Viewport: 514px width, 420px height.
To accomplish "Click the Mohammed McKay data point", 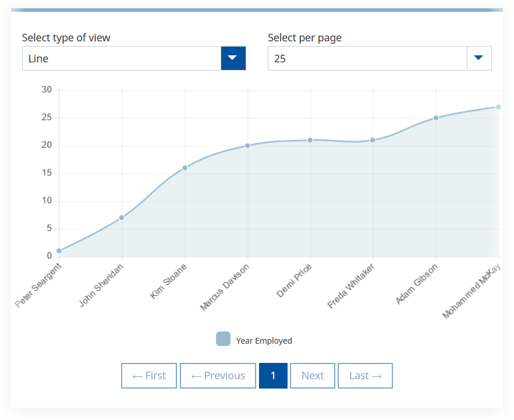I will coord(498,107).
